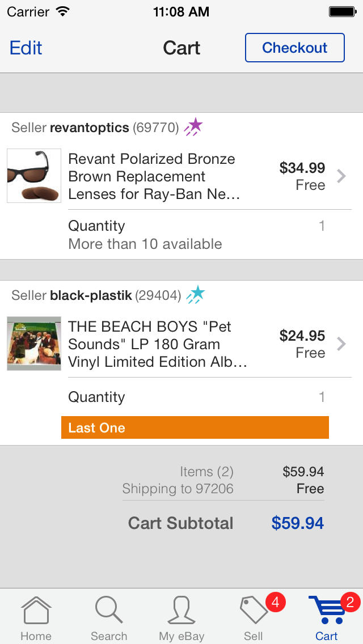The height and width of the screenshot is (644, 363).
Task: Open the sunglasses lenses thumbnail
Action: click(x=34, y=176)
